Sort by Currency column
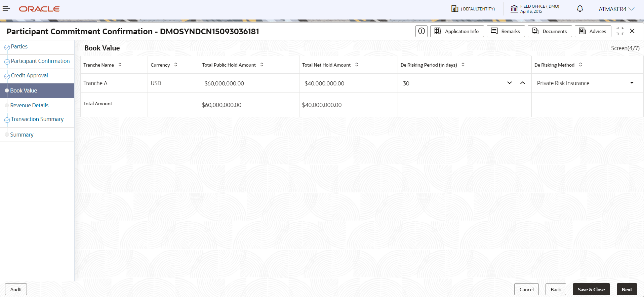This screenshot has width=644, height=297. coord(176,65)
